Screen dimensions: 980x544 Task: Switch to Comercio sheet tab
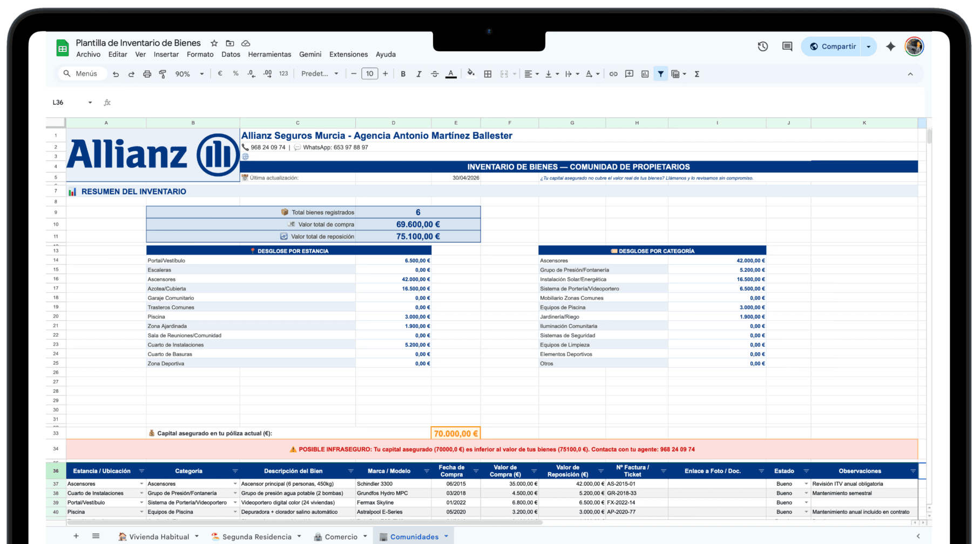tap(341, 536)
